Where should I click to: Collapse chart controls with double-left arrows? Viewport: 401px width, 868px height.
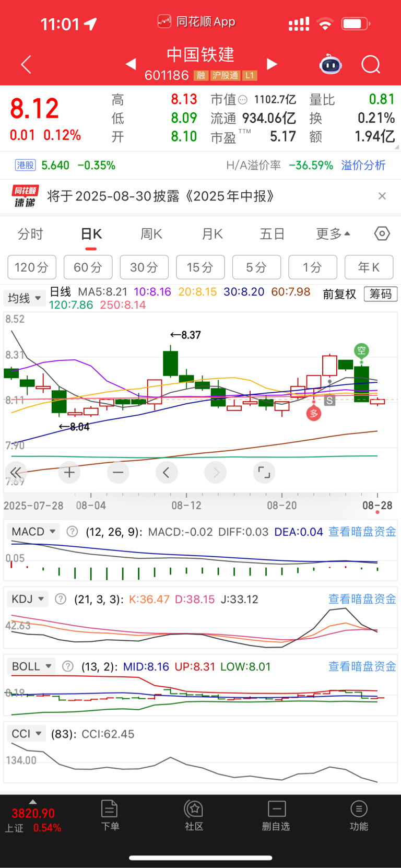[16, 473]
